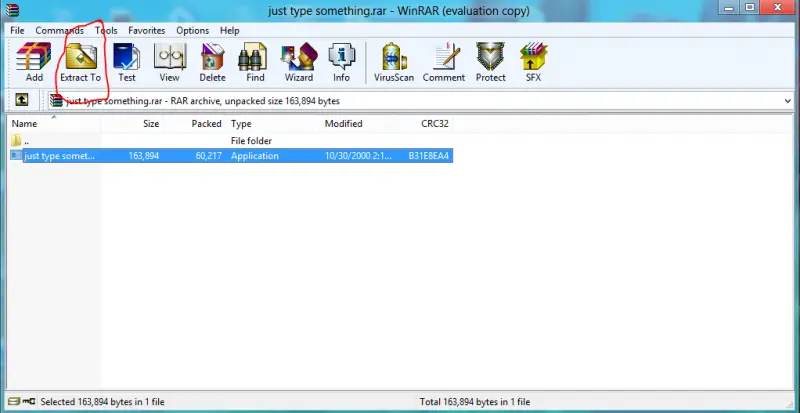The image size is (800, 413).
Task: Click the 60,217 packed size cell
Action: 209,156
